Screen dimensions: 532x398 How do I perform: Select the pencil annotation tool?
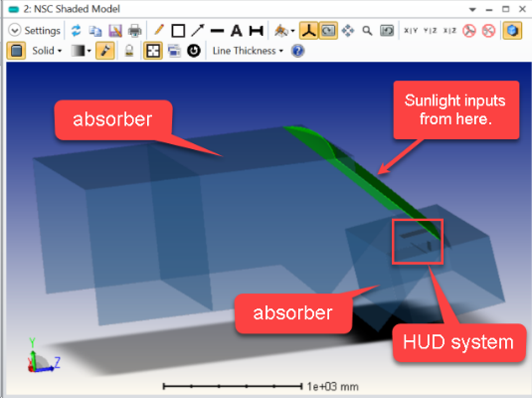click(x=158, y=30)
